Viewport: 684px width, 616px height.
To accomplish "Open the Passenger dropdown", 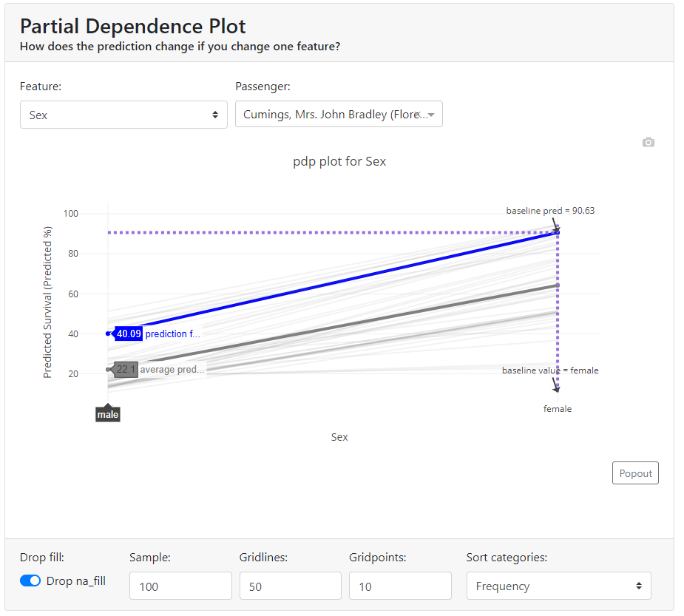I will click(339, 114).
